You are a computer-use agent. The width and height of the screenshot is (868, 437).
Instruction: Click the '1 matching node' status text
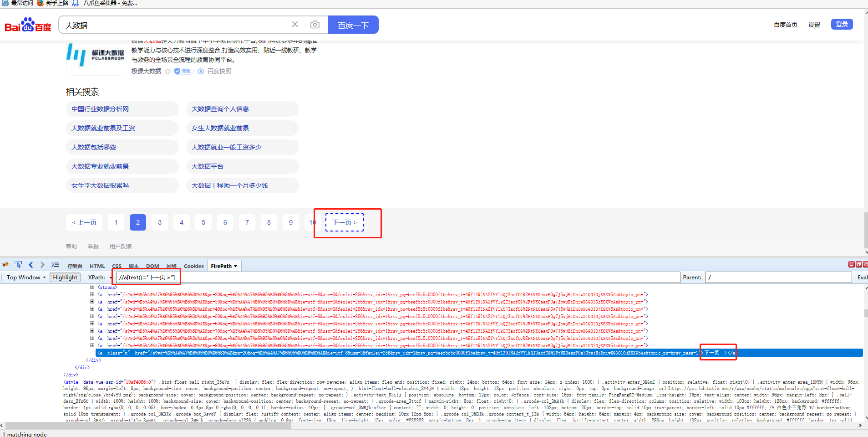25,434
